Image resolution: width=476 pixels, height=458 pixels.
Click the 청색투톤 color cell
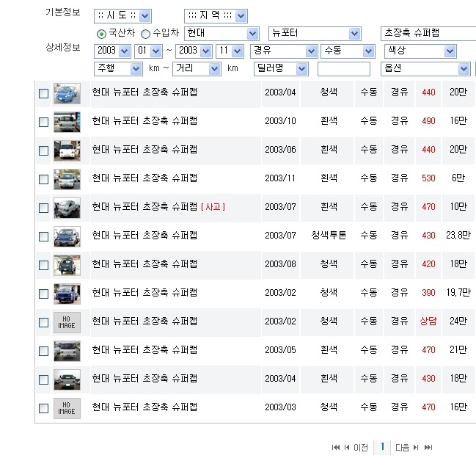coord(329,236)
